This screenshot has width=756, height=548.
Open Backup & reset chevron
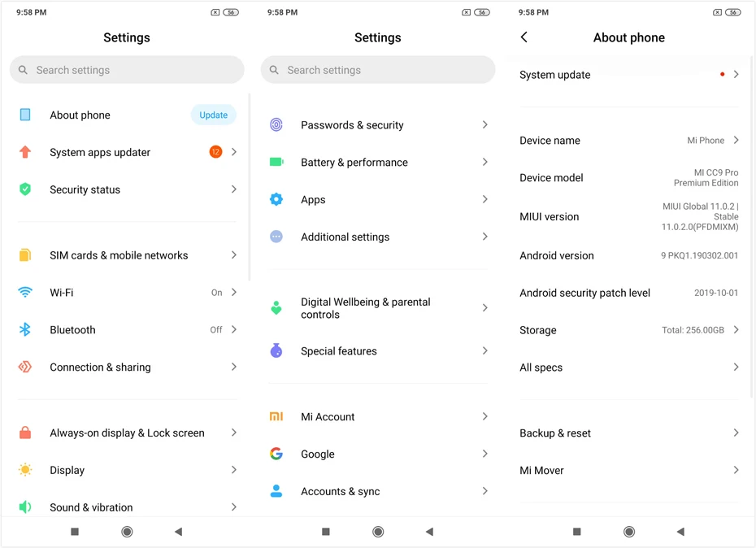pos(736,433)
